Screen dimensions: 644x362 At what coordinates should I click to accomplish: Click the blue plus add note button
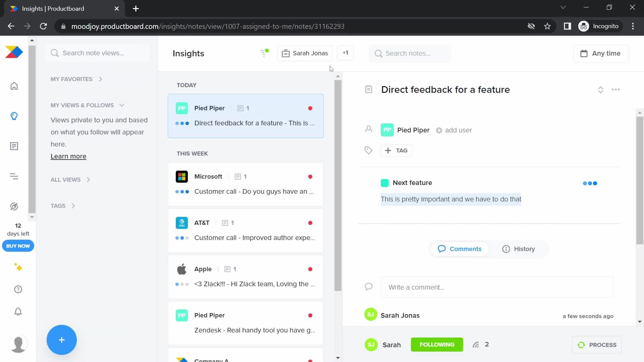tap(62, 340)
